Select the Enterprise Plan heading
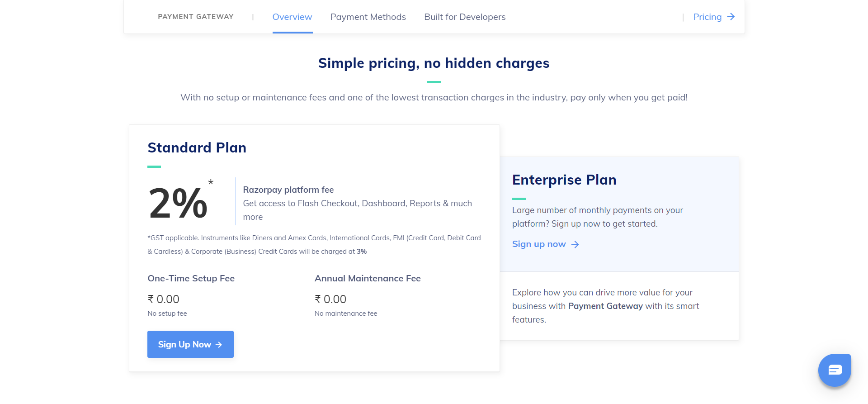868x404 pixels. [564, 180]
